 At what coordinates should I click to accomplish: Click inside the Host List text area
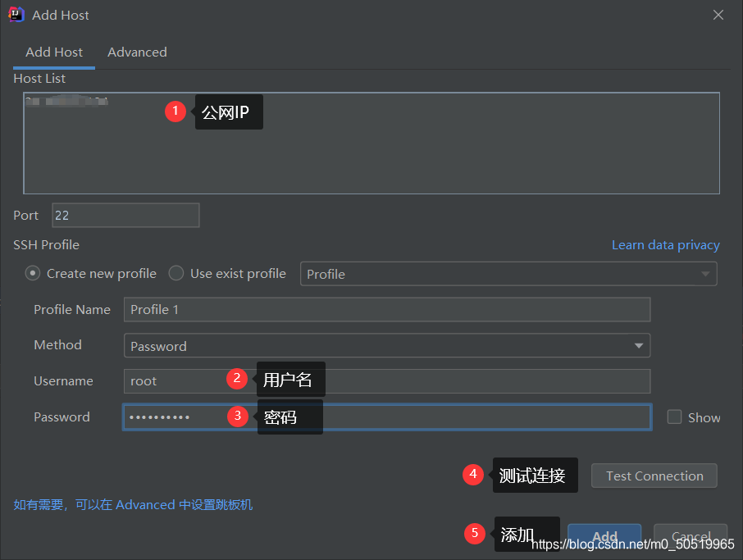[x=371, y=143]
